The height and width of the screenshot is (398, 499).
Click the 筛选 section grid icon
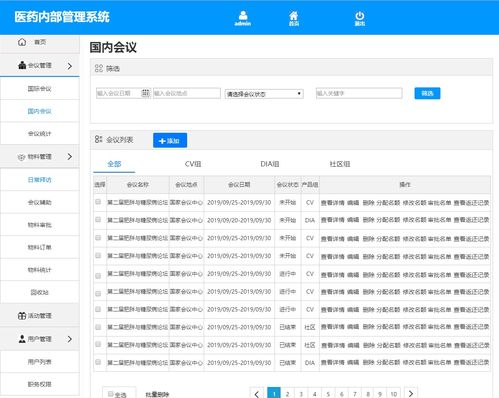[x=99, y=68]
